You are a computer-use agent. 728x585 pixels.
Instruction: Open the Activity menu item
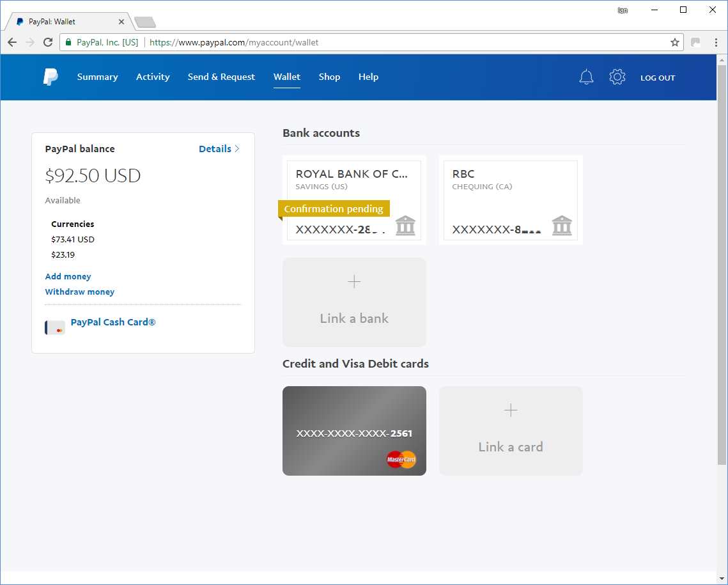(153, 77)
